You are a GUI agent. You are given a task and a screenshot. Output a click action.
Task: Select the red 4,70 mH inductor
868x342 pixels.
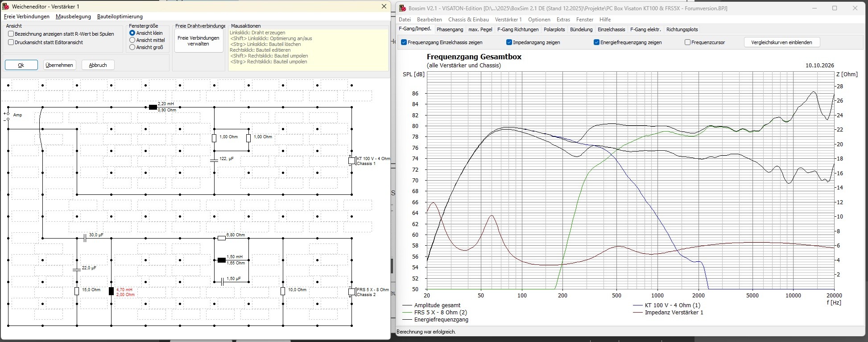click(x=112, y=291)
